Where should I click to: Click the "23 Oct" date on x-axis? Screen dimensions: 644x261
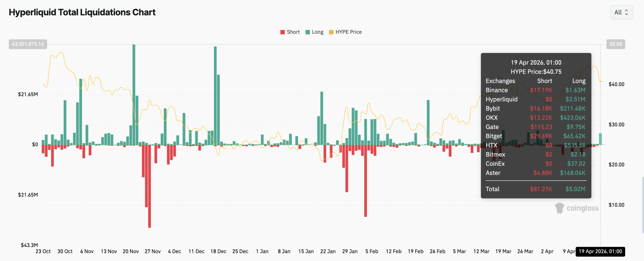point(43,251)
